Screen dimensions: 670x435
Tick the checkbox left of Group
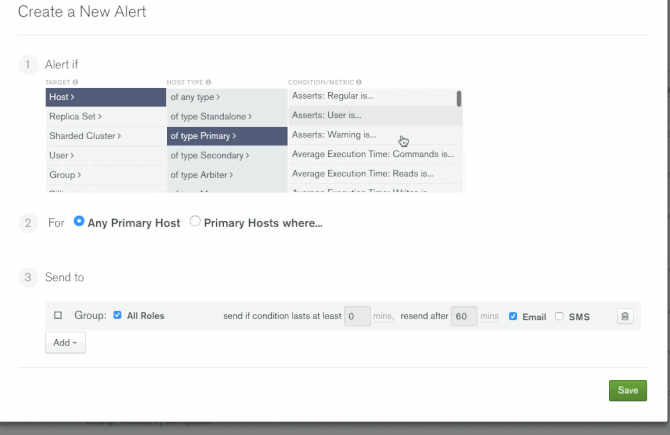[x=58, y=316]
